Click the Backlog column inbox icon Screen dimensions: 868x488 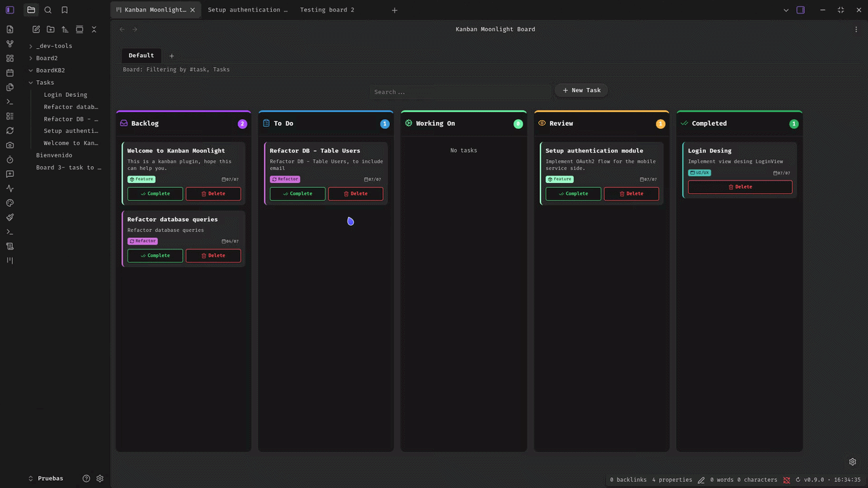(123, 123)
